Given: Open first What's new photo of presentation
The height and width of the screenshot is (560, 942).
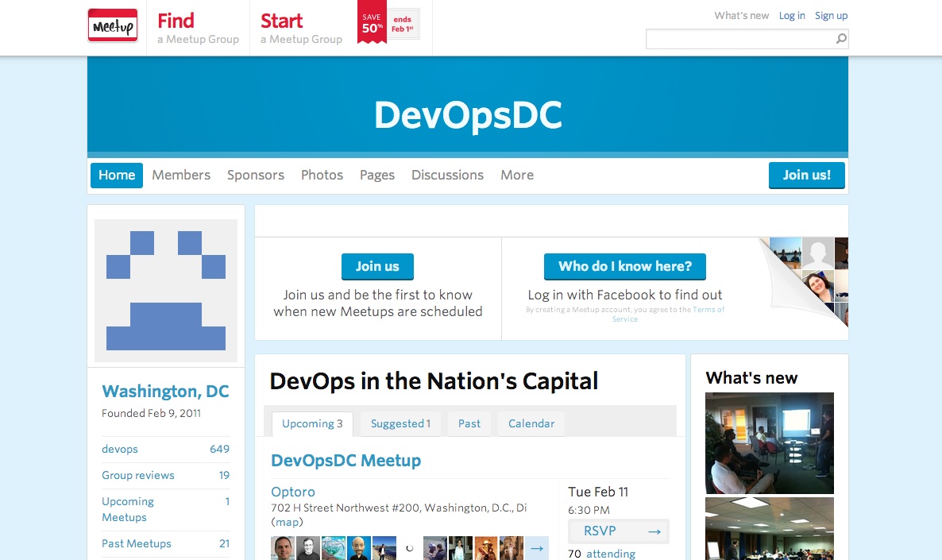Looking at the screenshot, I should (x=770, y=442).
